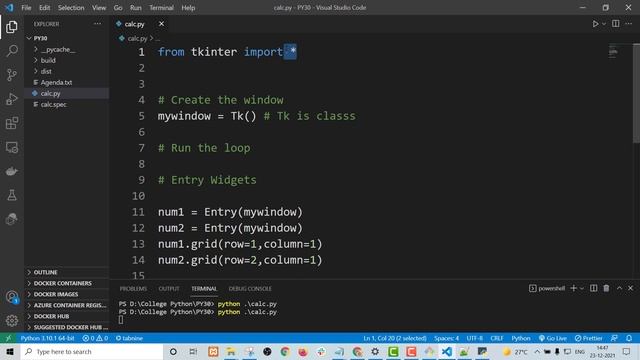This screenshot has height=360, width=640.
Task: Switch to DEBUG CONSOLE tab
Action: (250, 289)
